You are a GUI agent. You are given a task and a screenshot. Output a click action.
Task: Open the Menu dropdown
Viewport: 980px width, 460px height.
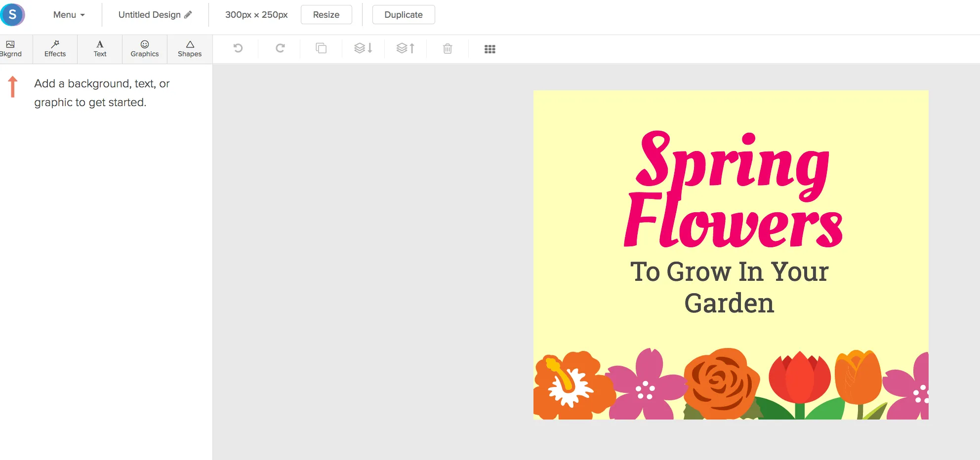69,15
